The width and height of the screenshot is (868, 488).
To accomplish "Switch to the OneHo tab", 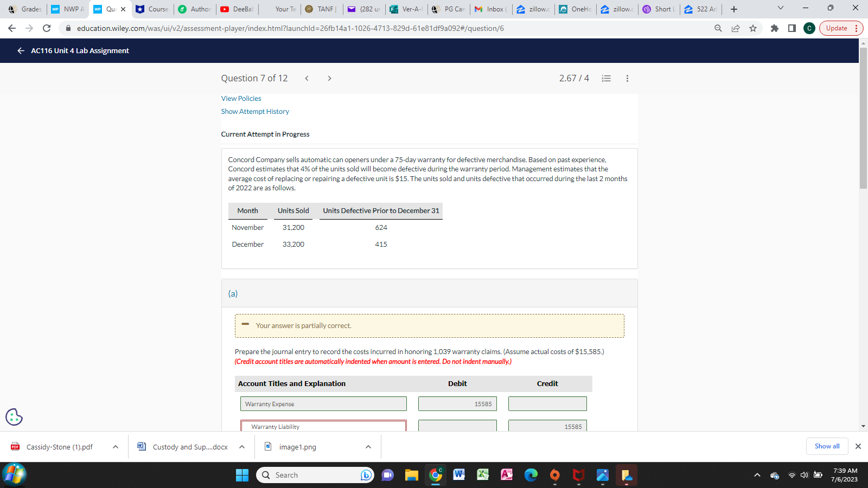I will (x=576, y=9).
